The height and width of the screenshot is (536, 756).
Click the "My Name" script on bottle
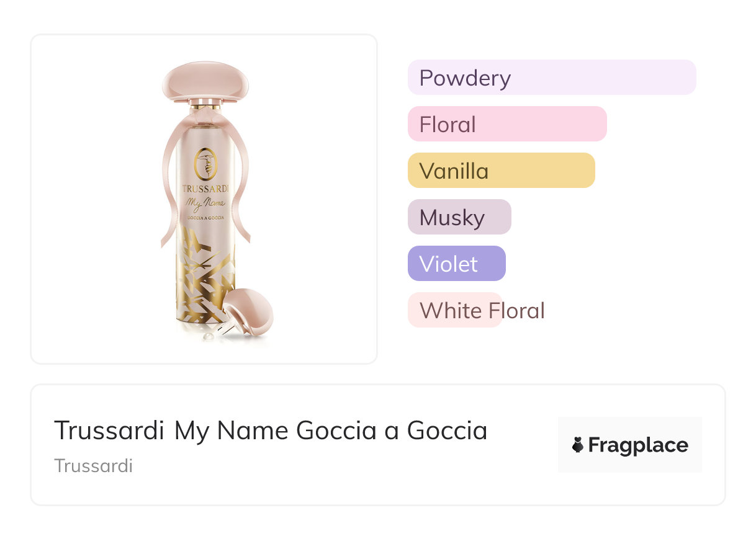[x=205, y=202]
